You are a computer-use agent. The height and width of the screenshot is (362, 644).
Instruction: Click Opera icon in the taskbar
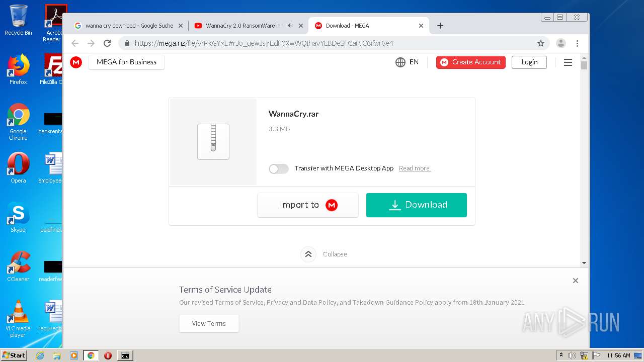(108, 355)
